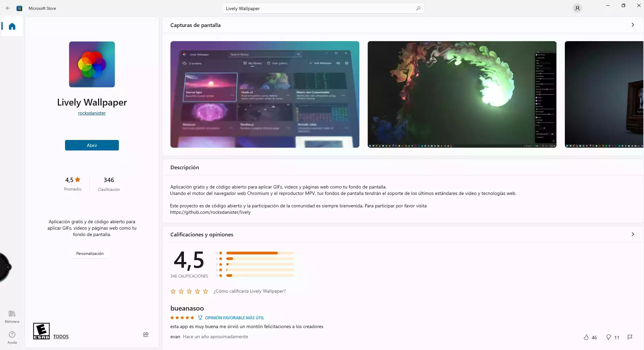
Task: Open the green fluid wallpaper screenshot
Action: coord(462,94)
